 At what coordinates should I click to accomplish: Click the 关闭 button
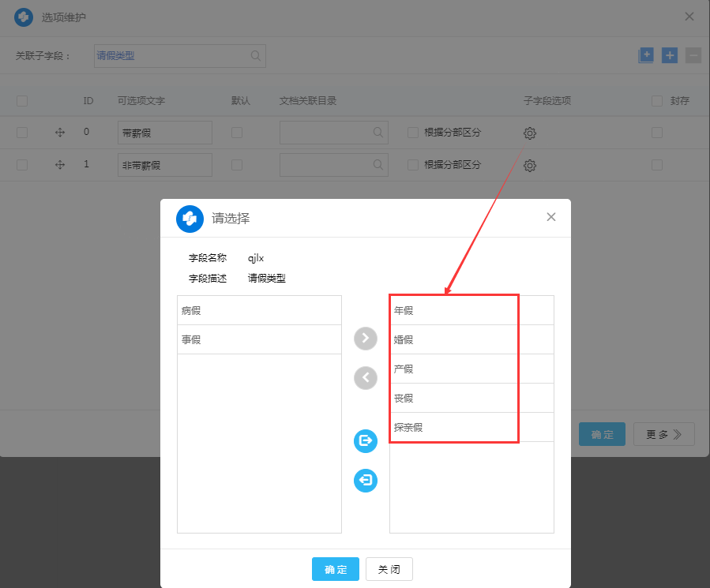[x=389, y=569]
